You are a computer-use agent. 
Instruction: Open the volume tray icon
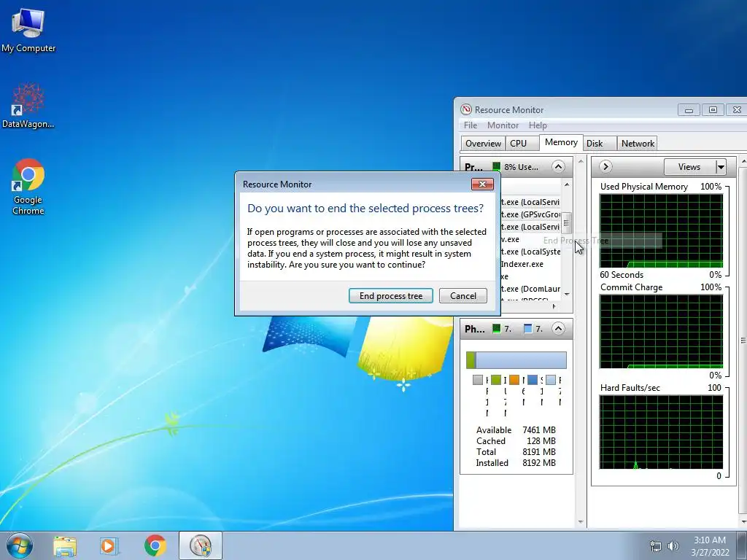coord(673,546)
